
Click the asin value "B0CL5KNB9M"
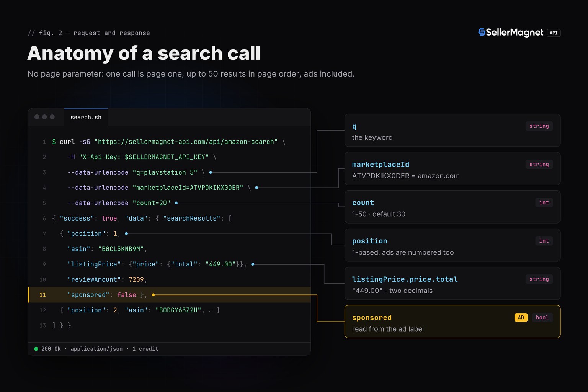point(121,249)
